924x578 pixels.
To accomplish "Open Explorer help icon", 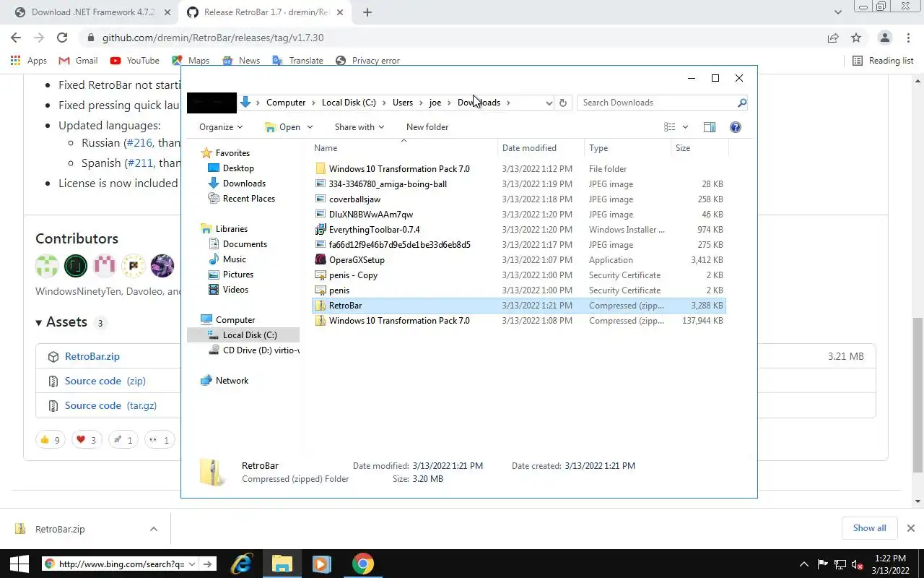I will [736, 127].
